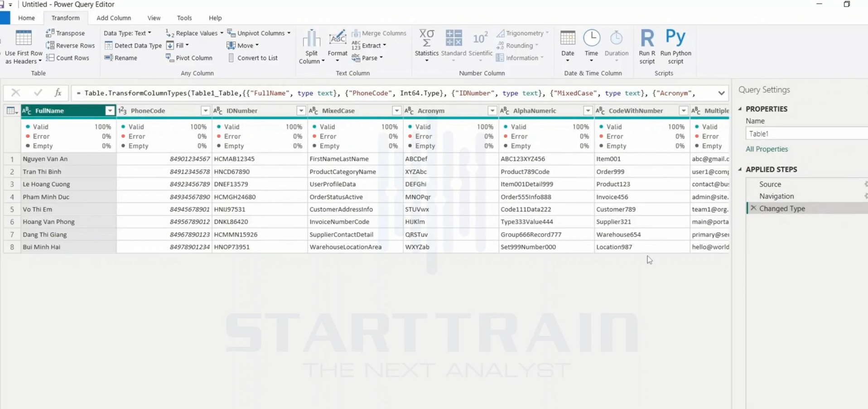Expand the formula bar
The width and height of the screenshot is (868, 409).
click(x=721, y=93)
